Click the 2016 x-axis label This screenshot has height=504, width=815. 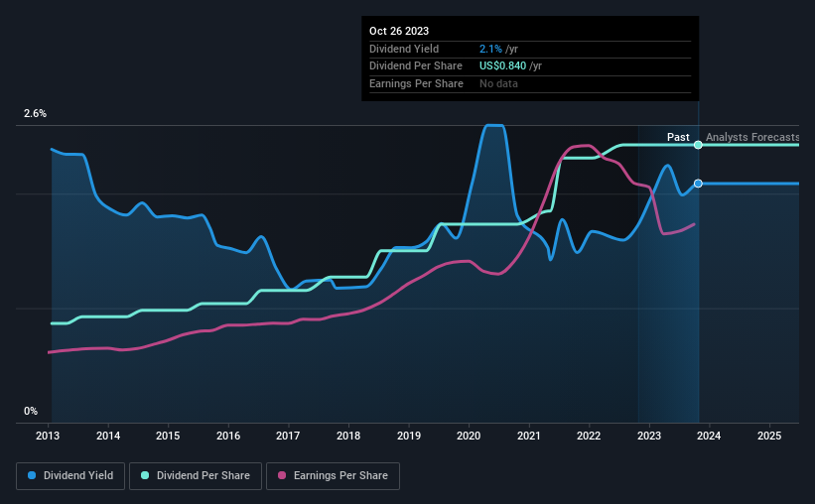tap(228, 436)
